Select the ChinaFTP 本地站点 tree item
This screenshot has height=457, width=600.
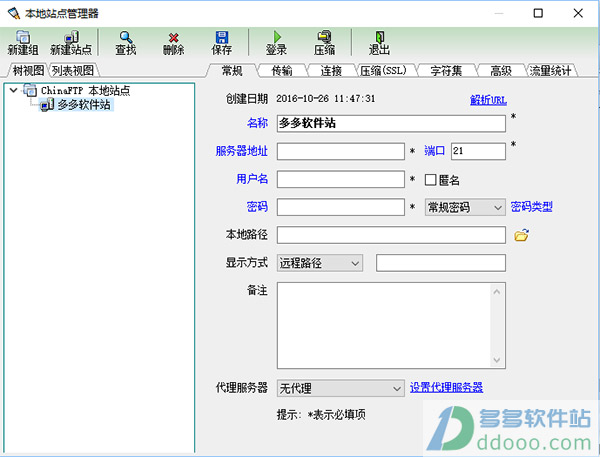(86, 90)
